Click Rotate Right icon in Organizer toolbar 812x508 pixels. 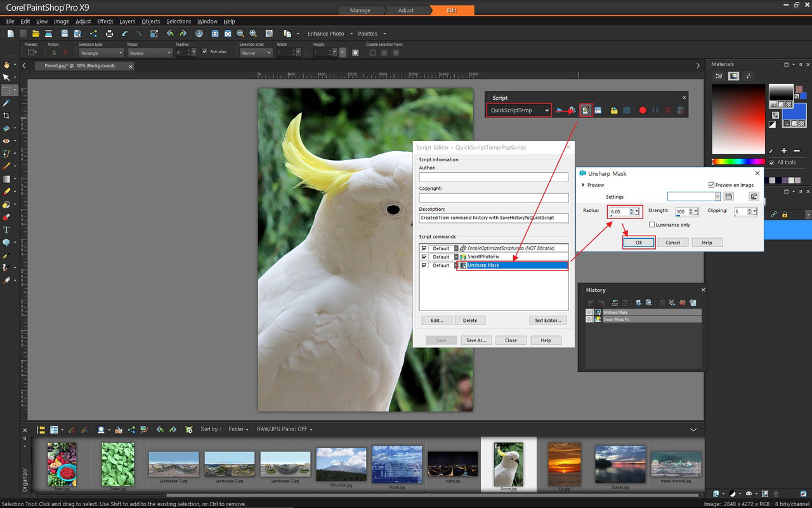(x=173, y=430)
